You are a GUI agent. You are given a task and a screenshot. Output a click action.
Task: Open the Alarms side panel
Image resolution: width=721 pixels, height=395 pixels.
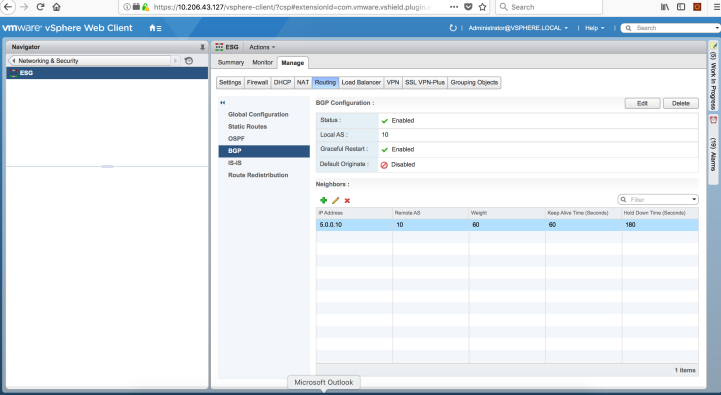tap(713, 149)
